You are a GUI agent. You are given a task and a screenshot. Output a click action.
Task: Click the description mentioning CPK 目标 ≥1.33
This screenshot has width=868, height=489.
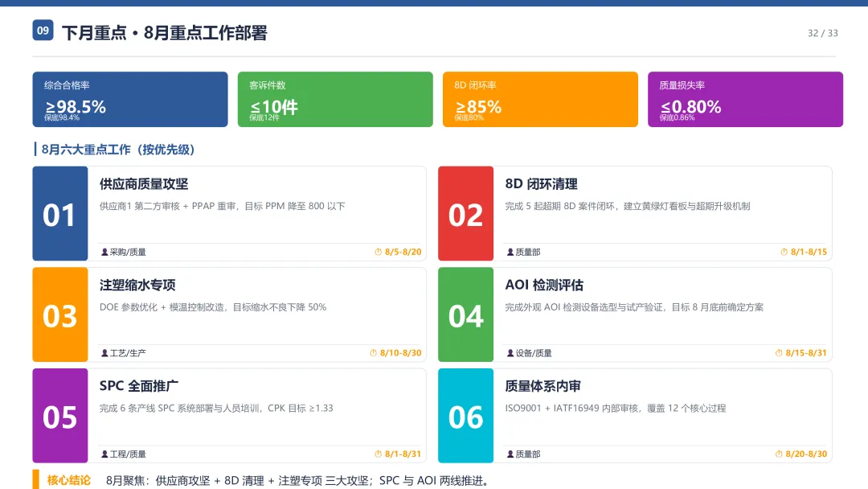click(x=216, y=408)
